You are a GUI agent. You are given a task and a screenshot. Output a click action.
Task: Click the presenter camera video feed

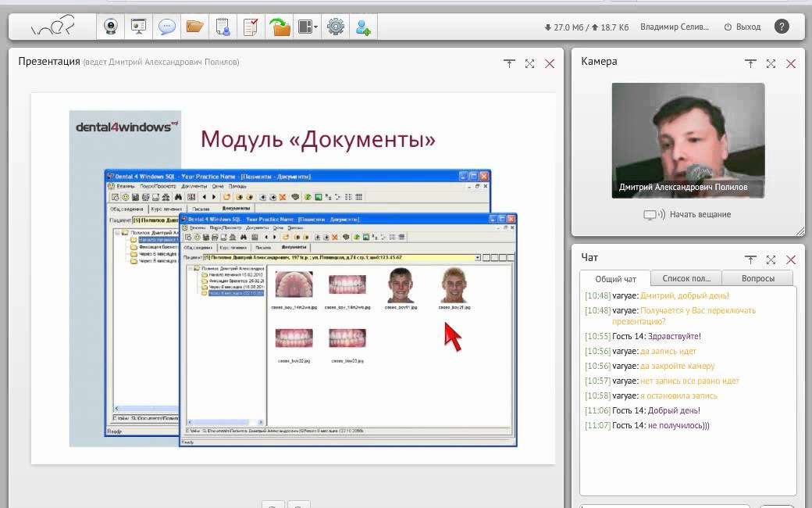pos(688,140)
